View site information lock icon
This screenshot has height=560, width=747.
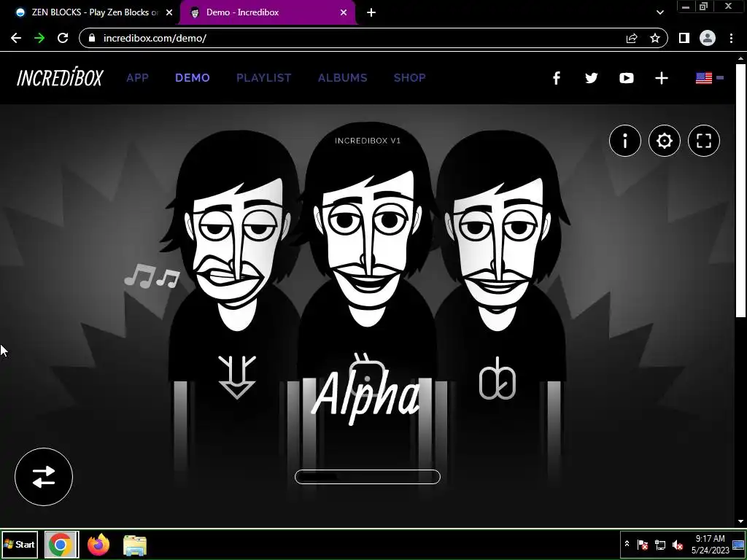point(93,38)
